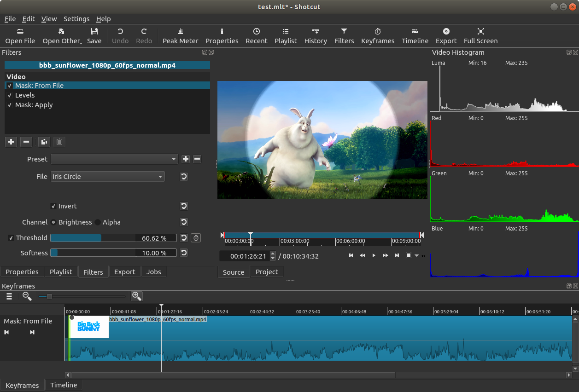Open the File dropdown showing Iris Circle

pyautogui.click(x=107, y=176)
